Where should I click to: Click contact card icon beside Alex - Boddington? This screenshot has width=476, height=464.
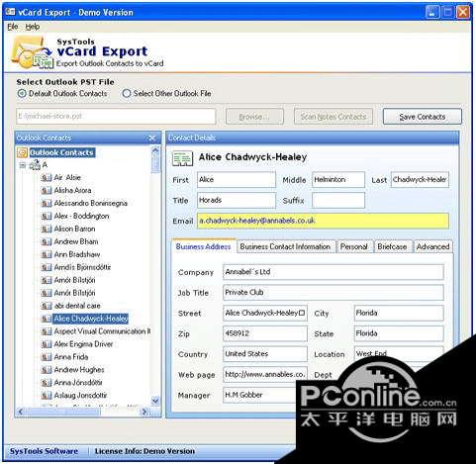(47, 217)
